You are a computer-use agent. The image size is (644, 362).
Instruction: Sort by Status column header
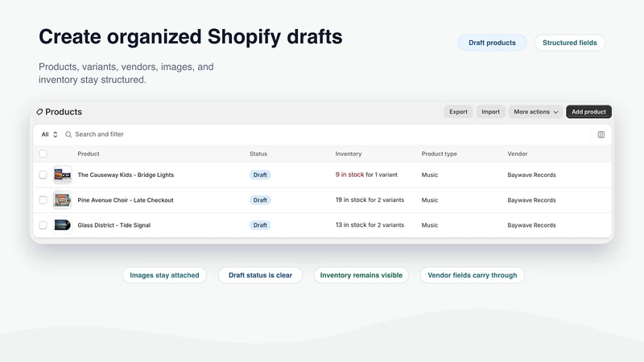tap(258, 154)
